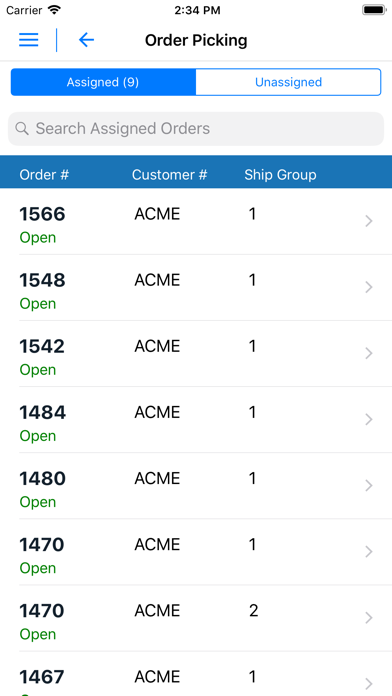Tap the chevron on order 1480
The image size is (392, 696).
(x=368, y=486)
